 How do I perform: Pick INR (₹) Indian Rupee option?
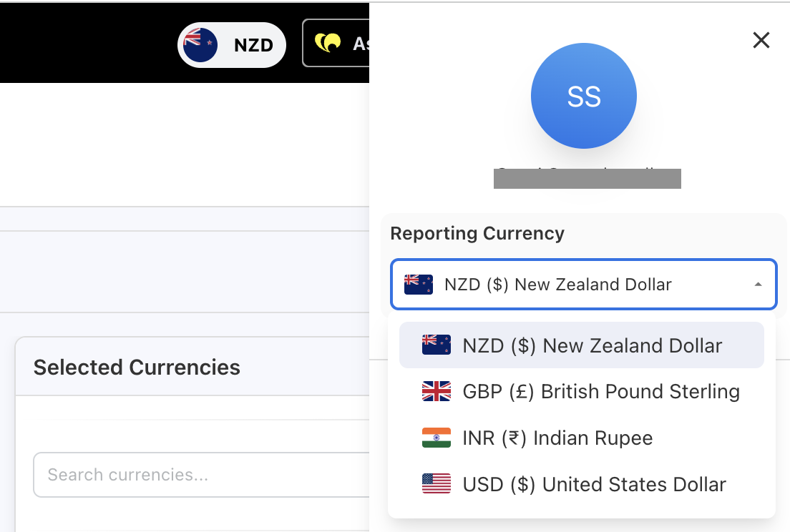click(558, 438)
